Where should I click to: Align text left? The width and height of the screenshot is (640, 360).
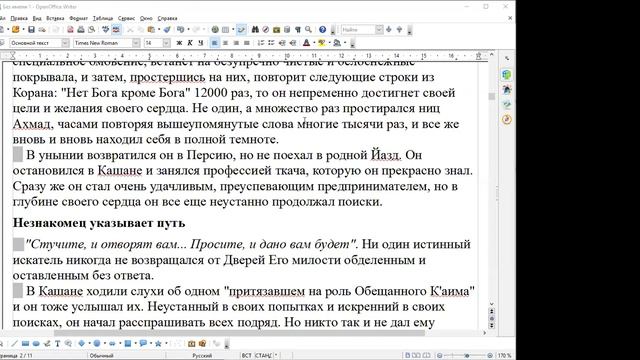pos(214,43)
